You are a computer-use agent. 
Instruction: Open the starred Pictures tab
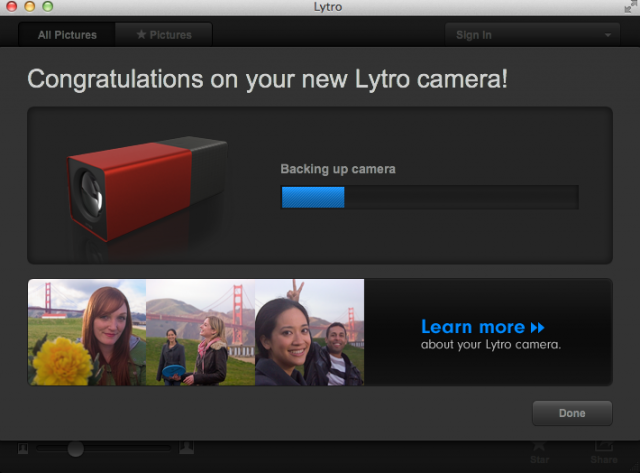tap(164, 35)
